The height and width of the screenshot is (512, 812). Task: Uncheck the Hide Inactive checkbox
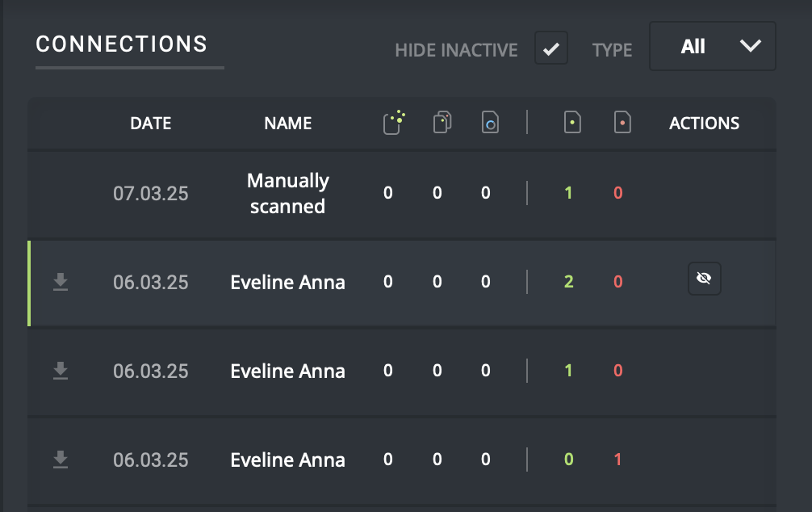coord(551,48)
